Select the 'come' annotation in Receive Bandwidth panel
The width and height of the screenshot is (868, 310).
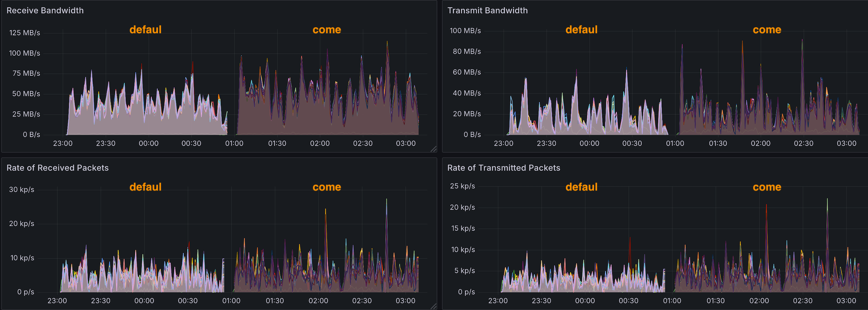[327, 30]
